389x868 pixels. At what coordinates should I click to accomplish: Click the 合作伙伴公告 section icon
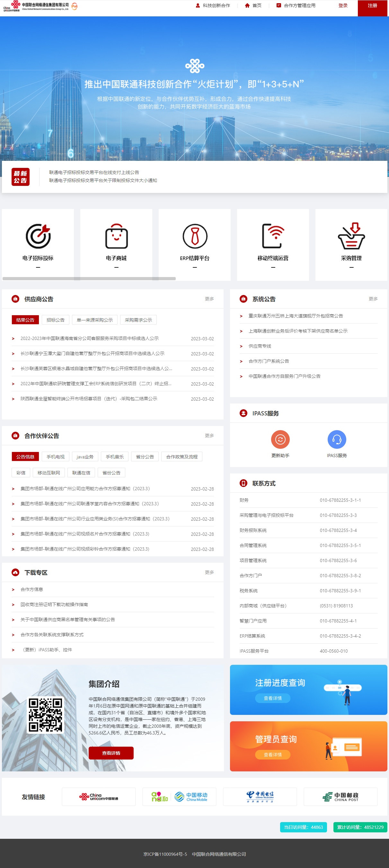[x=15, y=436]
